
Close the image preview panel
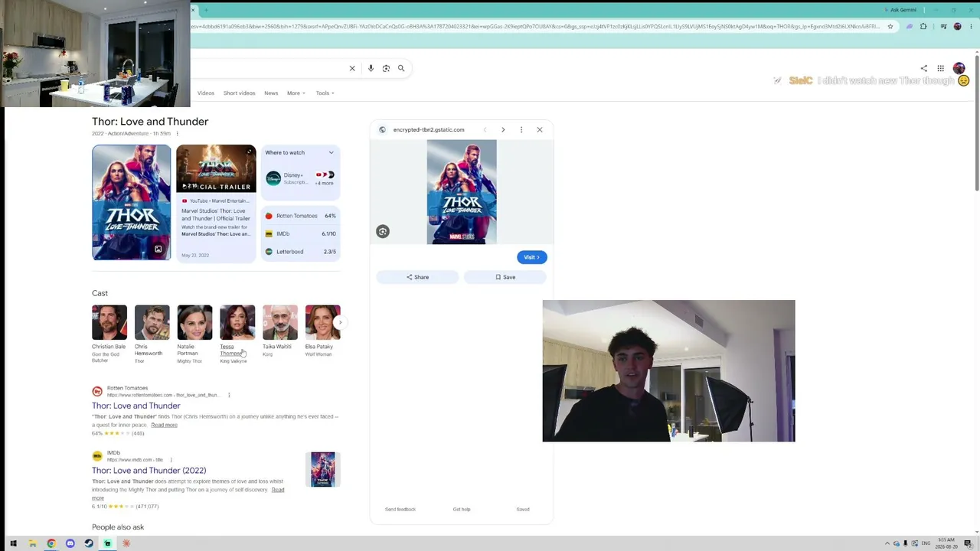point(540,130)
